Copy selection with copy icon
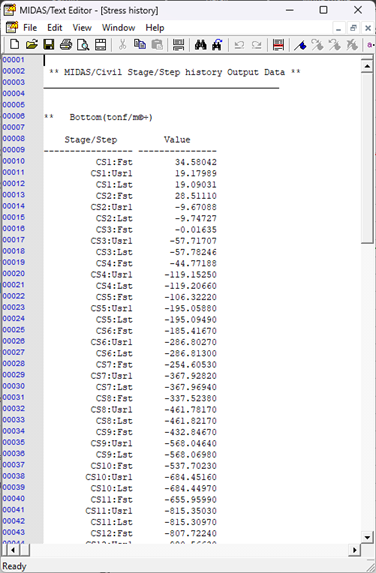This screenshot has height=573, width=376. (140, 45)
